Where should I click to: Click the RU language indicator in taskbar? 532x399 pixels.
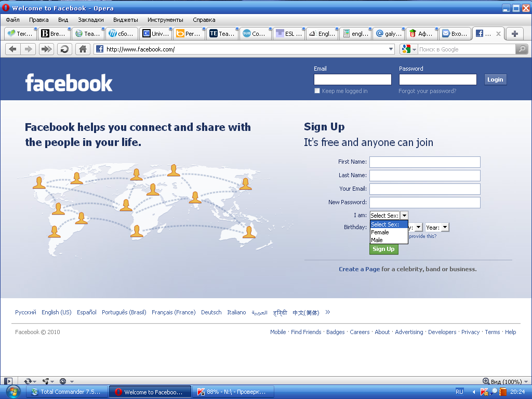(x=459, y=392)
